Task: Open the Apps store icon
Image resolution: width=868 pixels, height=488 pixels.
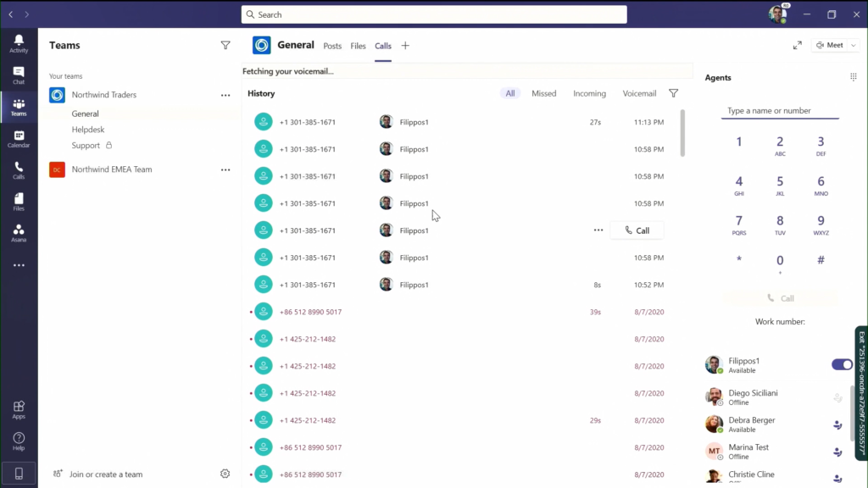Action: tap(19, 410)
